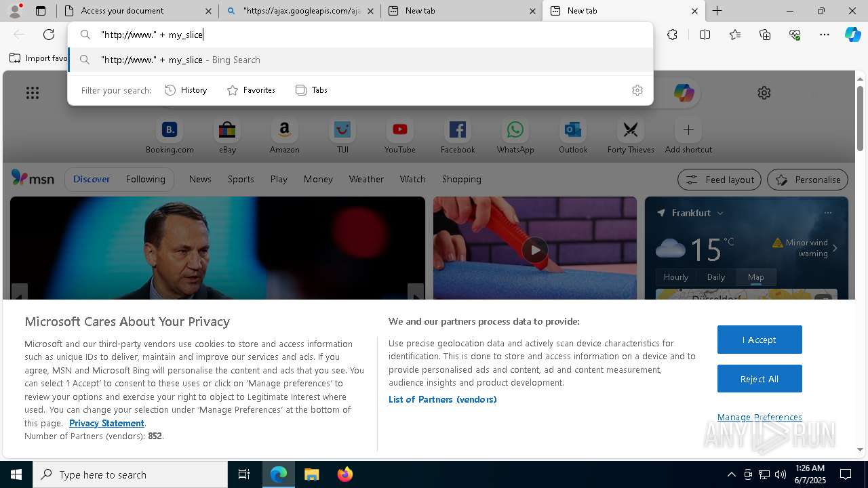Image resolution: width=868 pixels, height=488 pixels.
Task: Open the colorful Copilot icon on page
Action: click(684, 93)
